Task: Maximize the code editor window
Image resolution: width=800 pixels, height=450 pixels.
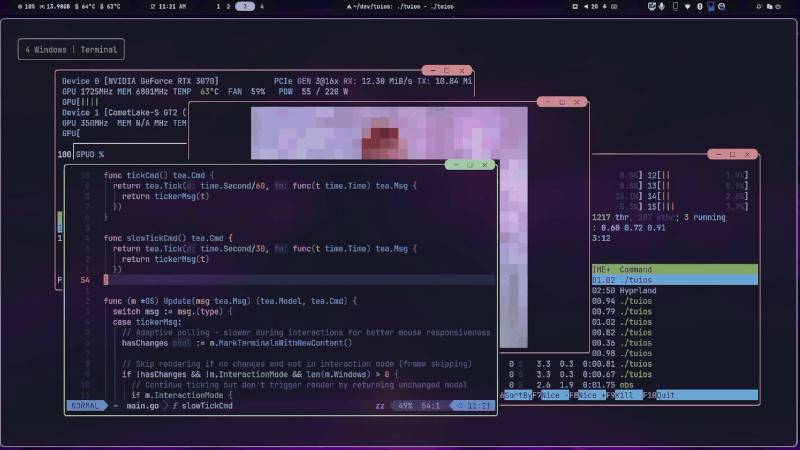Action: point(470,165)
